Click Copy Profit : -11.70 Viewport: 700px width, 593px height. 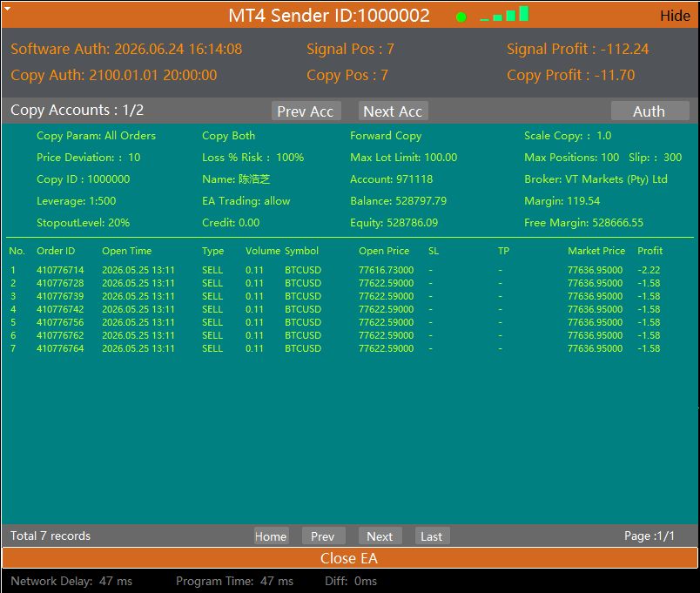tap(570, 75)
